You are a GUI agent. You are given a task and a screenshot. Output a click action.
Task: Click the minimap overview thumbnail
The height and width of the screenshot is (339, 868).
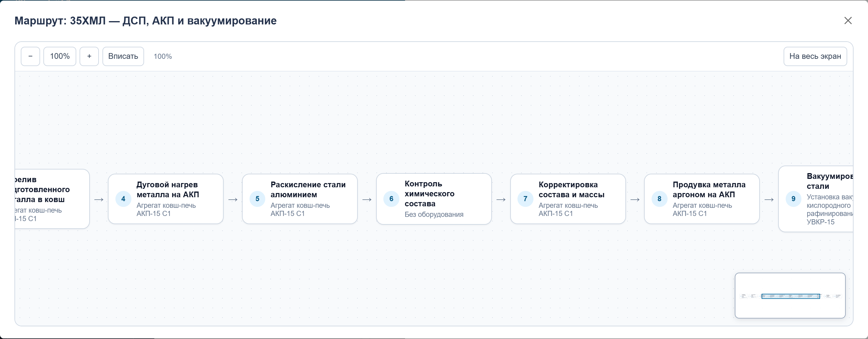790,296
